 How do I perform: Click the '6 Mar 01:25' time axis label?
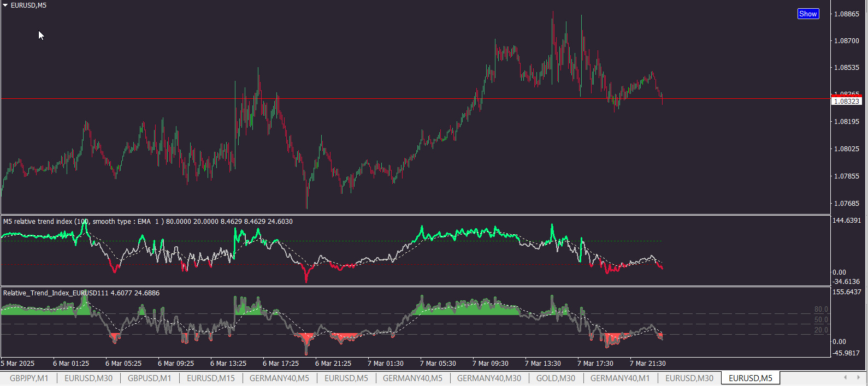click(71, 364)
